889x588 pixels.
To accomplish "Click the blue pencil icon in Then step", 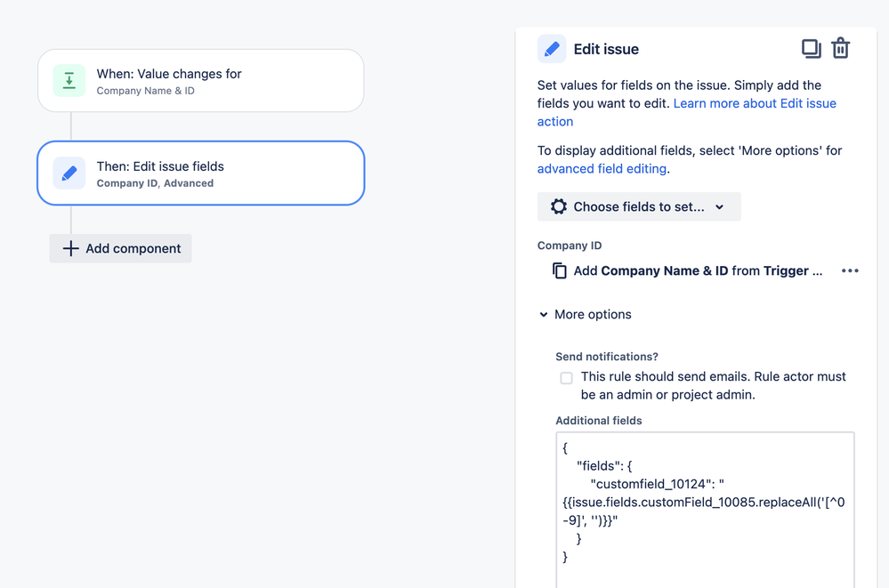I will pos(69,173).
